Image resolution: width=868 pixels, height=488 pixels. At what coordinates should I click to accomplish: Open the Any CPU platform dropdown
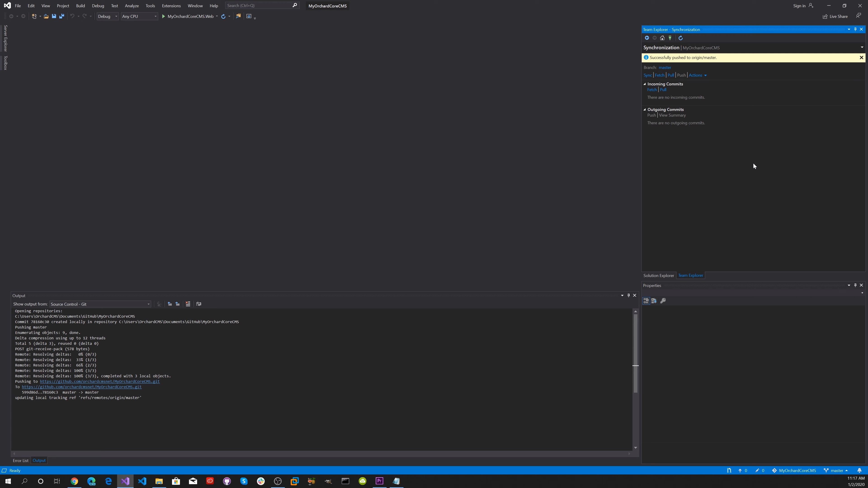point(139,16)
